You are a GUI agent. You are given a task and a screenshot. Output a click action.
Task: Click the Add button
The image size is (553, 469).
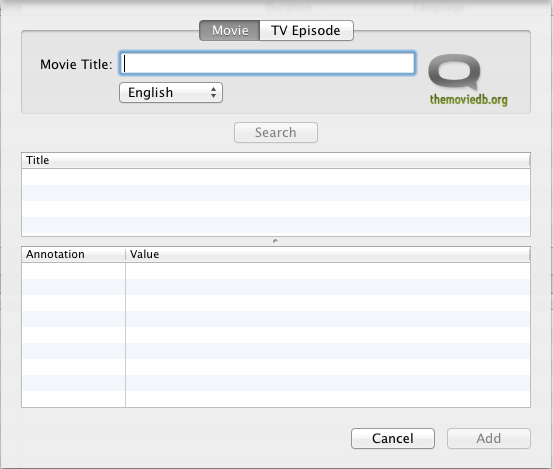click(x=489, y=438)
